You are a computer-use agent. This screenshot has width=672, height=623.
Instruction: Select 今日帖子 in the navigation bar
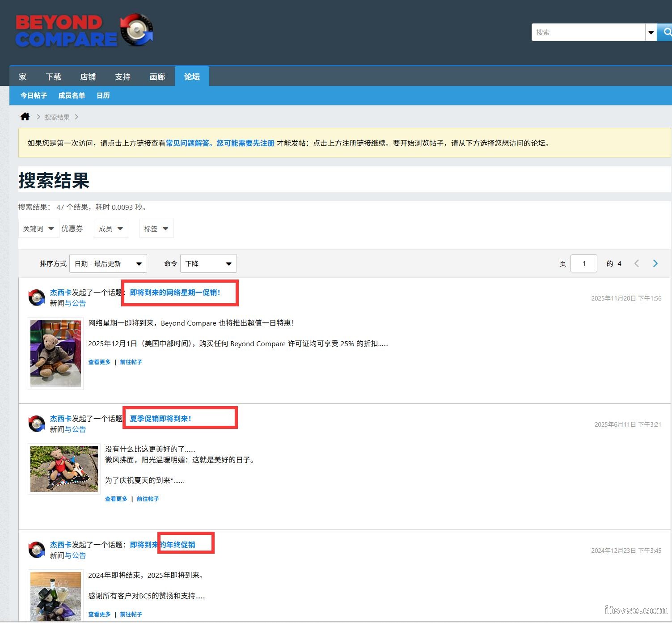click(34, 95)
